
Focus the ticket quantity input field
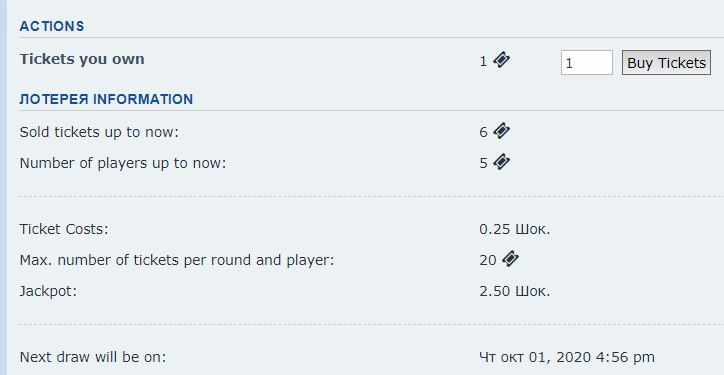tap(587, 62)
